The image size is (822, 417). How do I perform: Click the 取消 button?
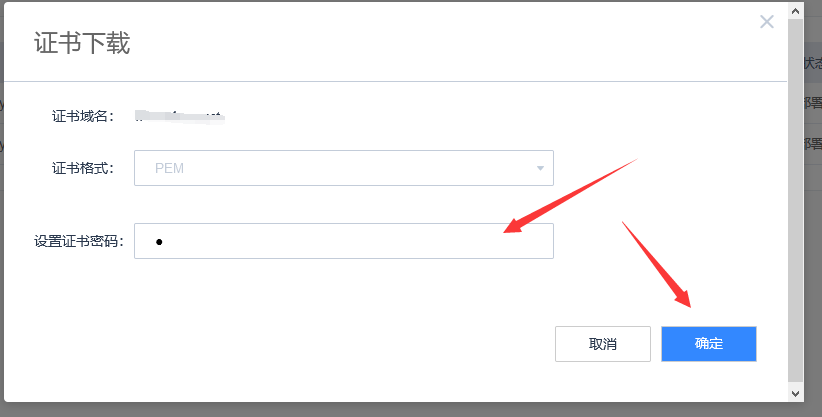[x=603, y=344]
